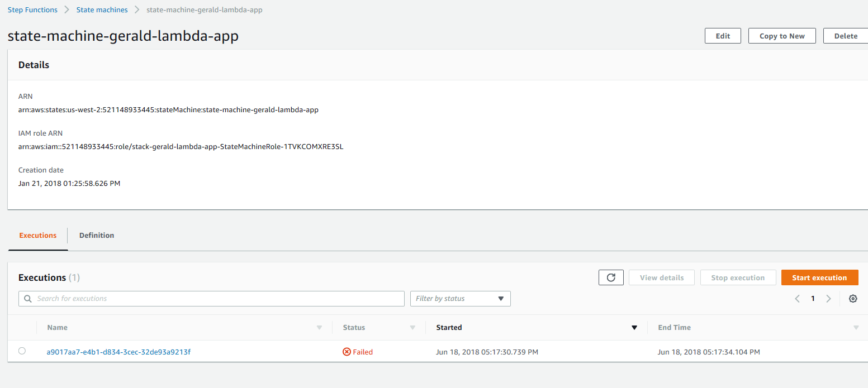The height and width of the screenshot is (388, 868).
Task: Click the Edit button
Action: tap(723, 36)
